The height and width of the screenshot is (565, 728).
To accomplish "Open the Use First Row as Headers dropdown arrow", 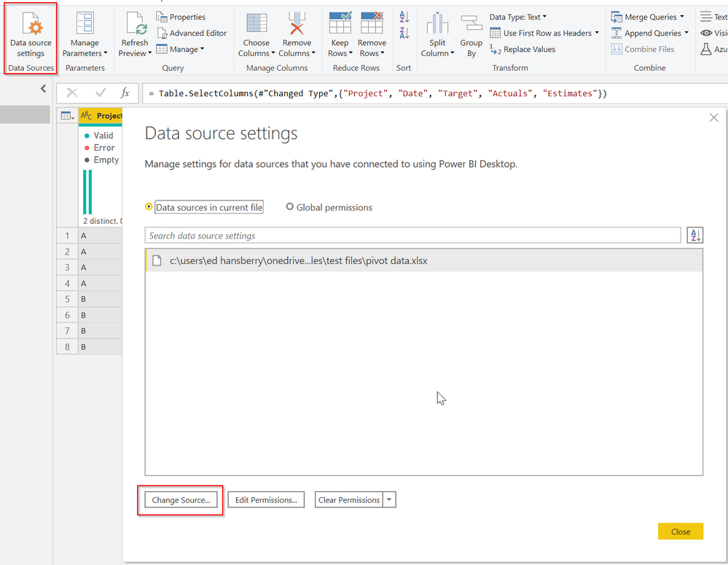I will (x=597, y=33).
